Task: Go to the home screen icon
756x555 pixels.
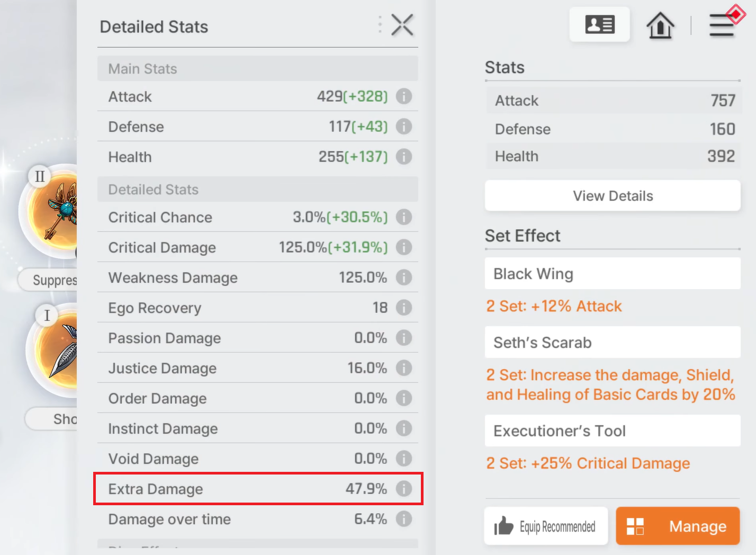Action: 660,25
